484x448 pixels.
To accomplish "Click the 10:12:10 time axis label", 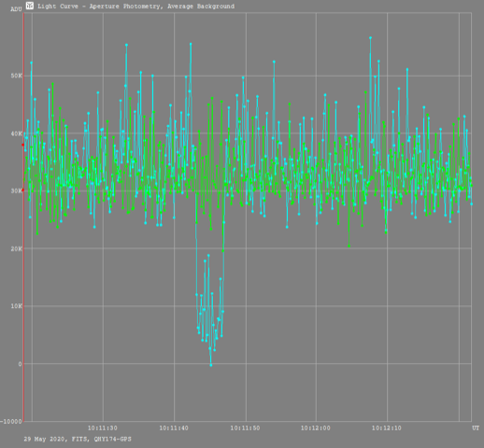I will point(387,428).
